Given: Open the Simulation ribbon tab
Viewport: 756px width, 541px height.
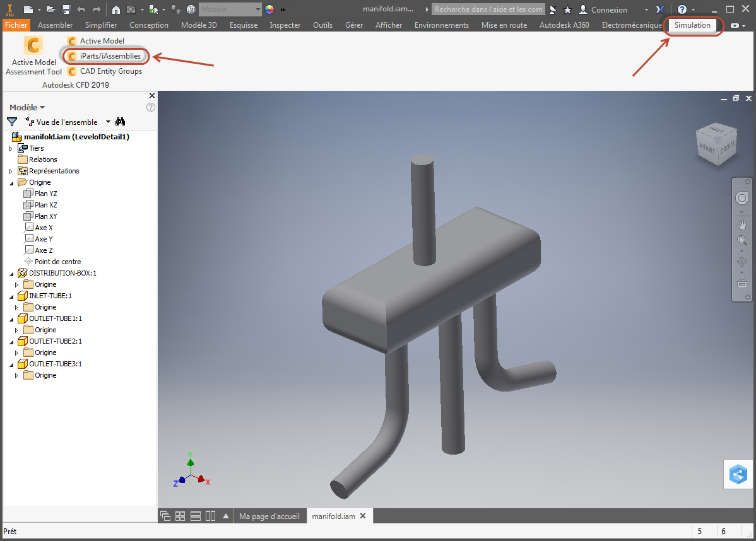Looking at the screenshot, I should (692, 25).
